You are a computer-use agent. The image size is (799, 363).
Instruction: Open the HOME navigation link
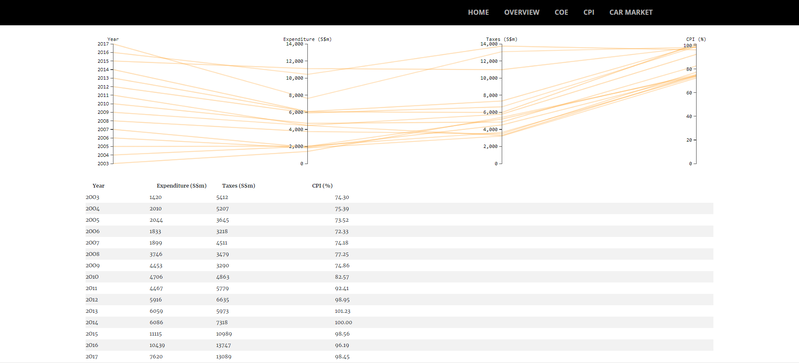click(478, 12)
